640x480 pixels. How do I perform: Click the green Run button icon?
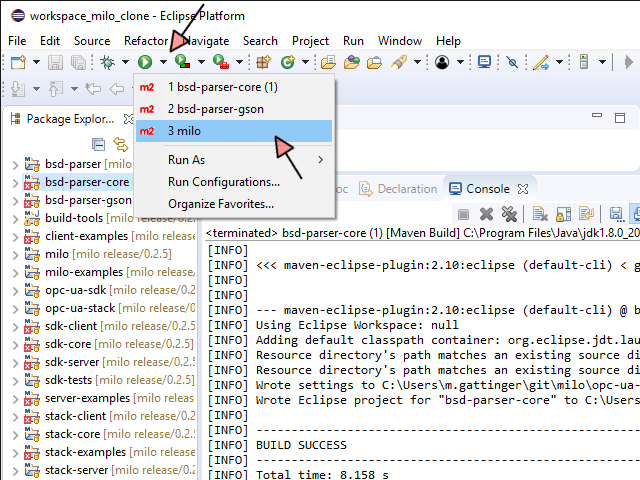click(x=145, y=63)
